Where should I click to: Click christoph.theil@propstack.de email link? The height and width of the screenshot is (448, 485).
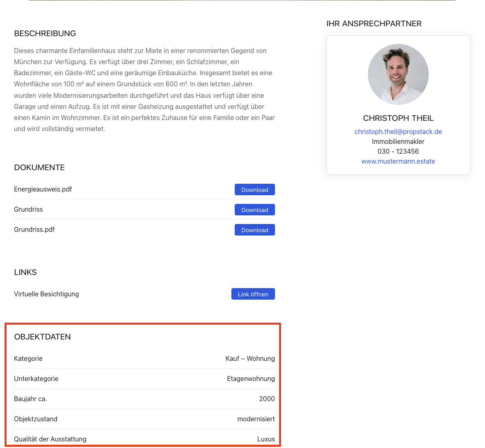pos(398,132)
